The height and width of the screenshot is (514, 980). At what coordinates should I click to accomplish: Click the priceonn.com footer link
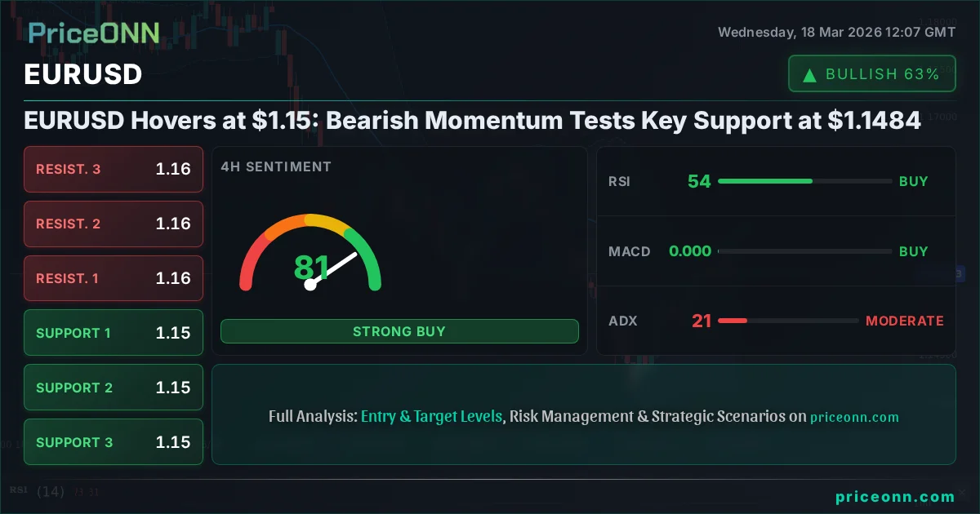point(895,497)
